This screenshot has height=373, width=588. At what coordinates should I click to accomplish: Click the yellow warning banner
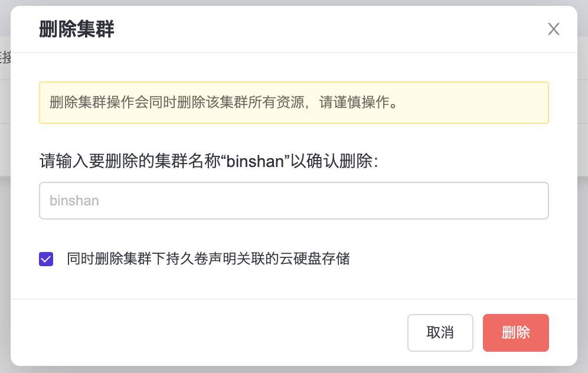coord(293,103)
